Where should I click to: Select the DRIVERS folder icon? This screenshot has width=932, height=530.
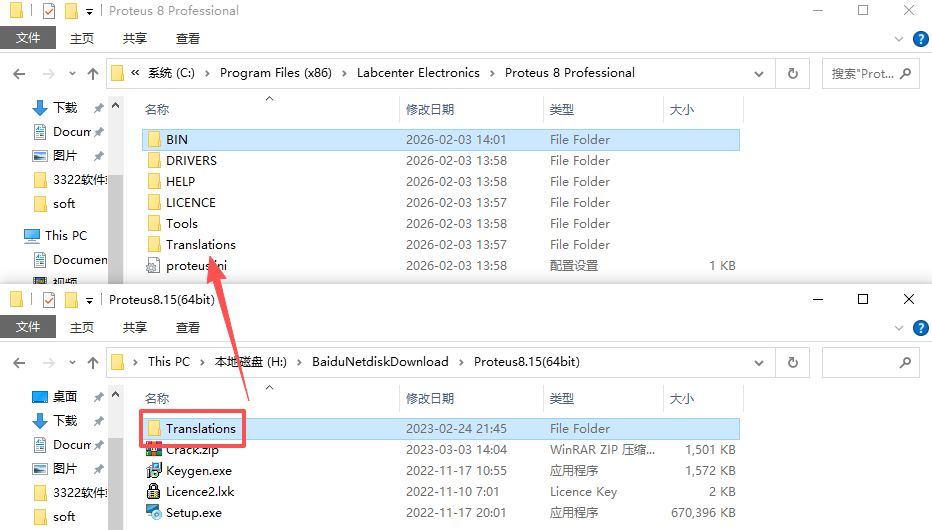pos(154,160)
